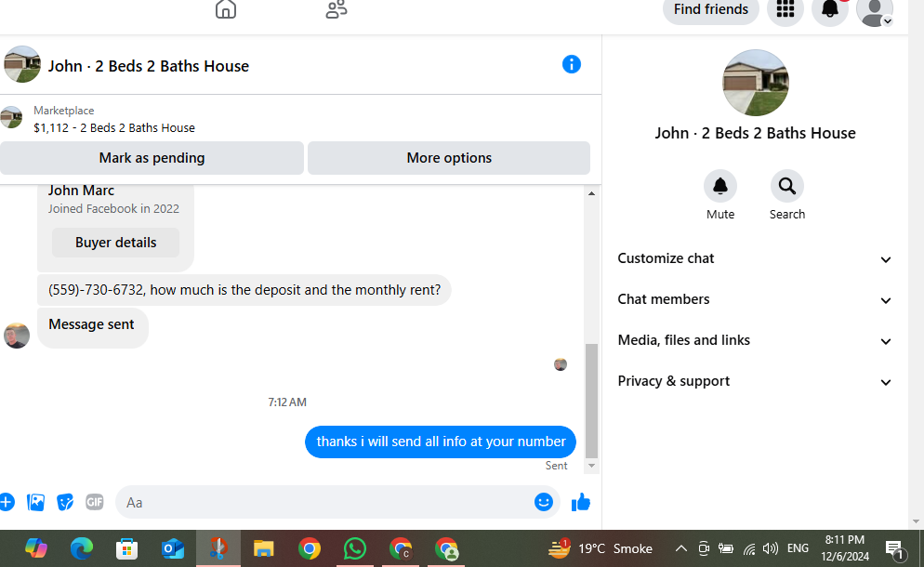Open the sticker picker

pos(65,502)
